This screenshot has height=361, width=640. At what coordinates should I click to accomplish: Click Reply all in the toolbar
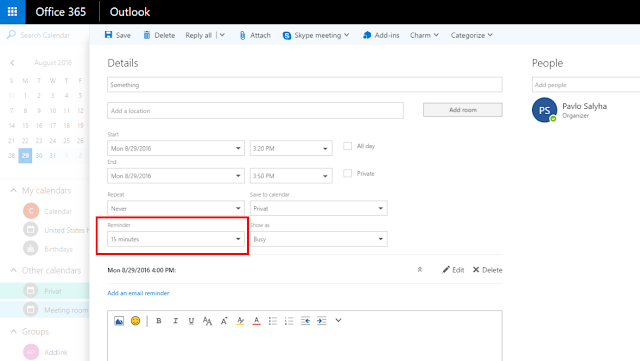coord(198,35)
